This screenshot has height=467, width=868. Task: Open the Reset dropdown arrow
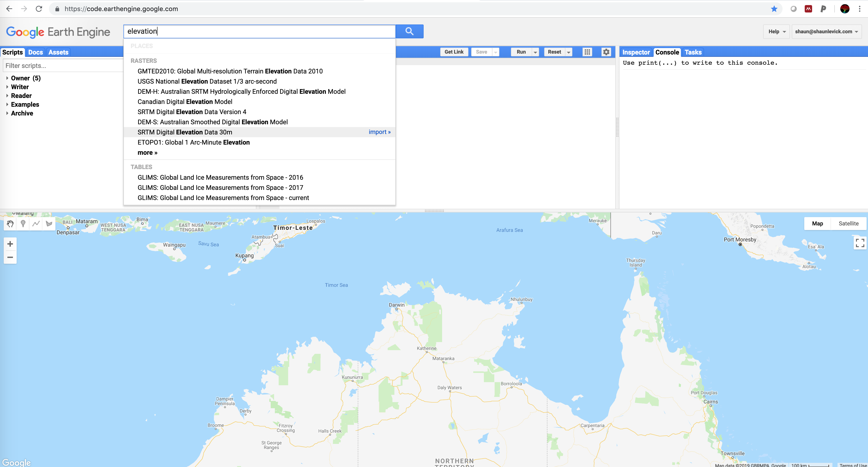pos(568,52)
